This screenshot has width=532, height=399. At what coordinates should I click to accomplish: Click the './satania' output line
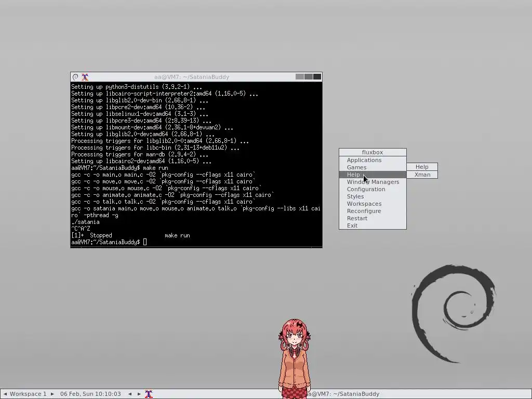tap(86, 222)
